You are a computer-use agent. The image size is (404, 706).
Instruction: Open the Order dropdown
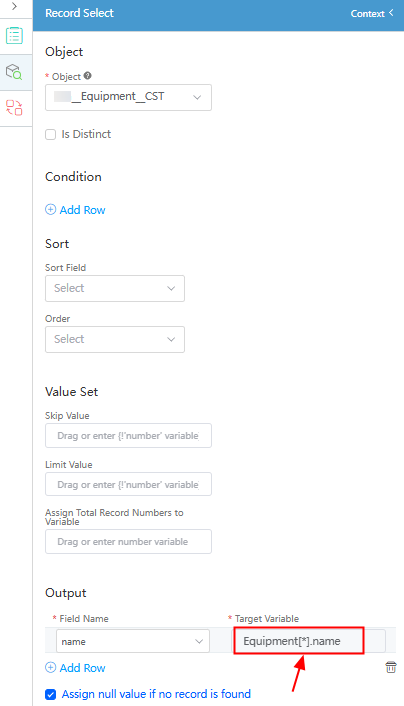115,339
